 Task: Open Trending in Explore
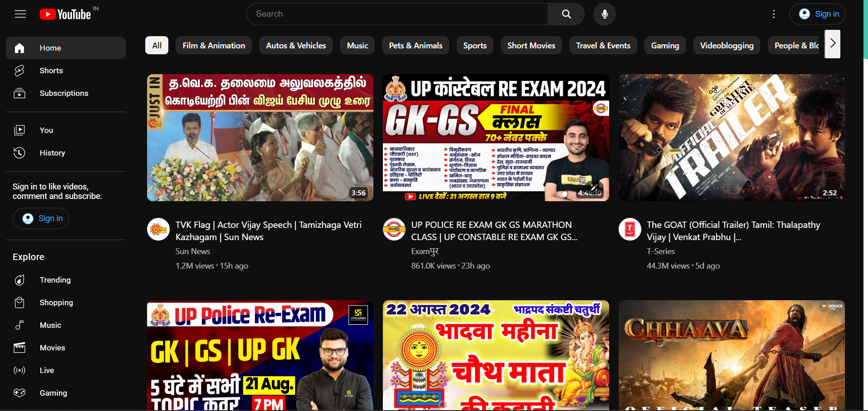pyautogui.click(x=66, y=280)
